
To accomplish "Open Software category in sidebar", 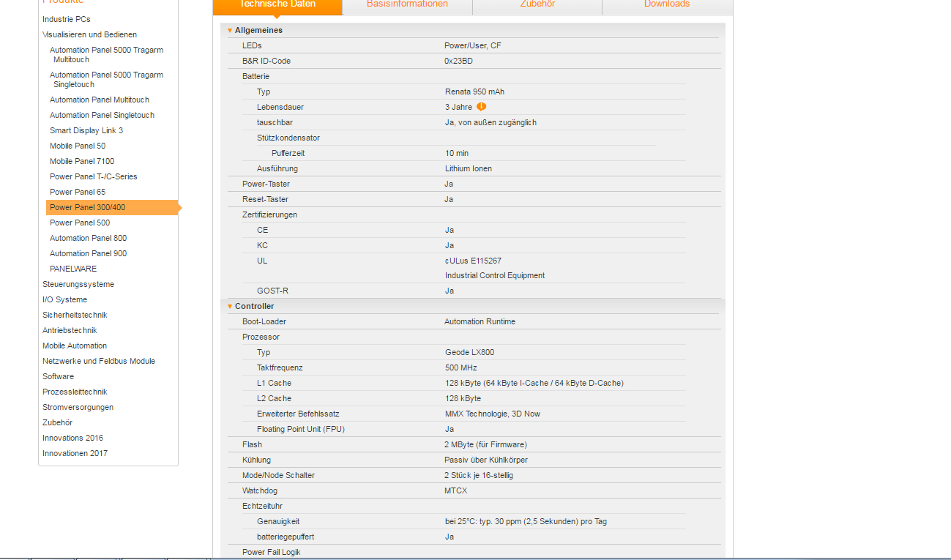I will [x=58, y=376].
